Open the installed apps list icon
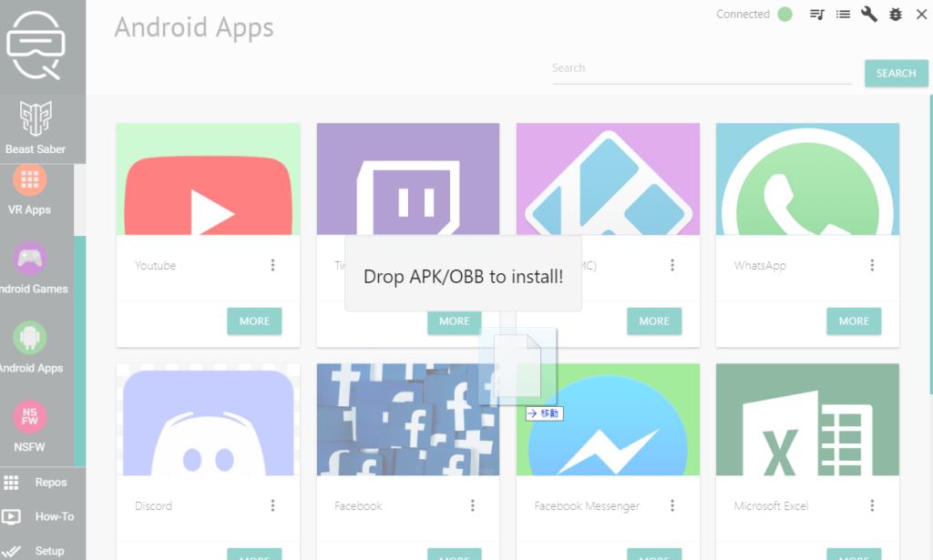 pyautogui.click(x=843, y=15)
